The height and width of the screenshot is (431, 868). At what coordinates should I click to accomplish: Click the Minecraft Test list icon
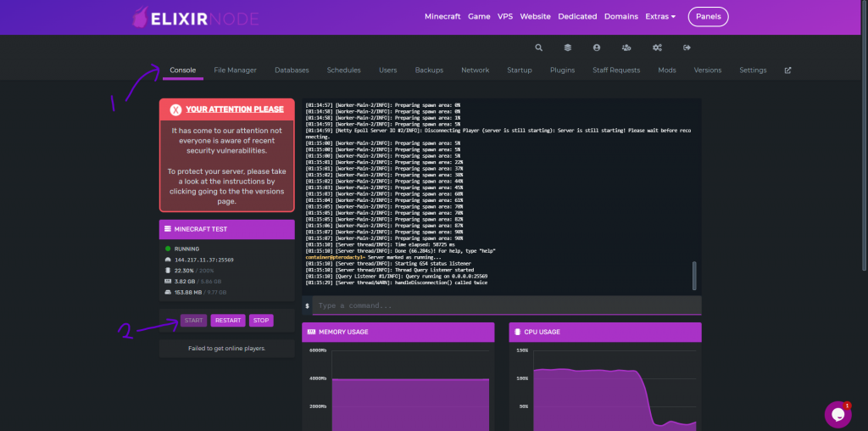(168, 229)
